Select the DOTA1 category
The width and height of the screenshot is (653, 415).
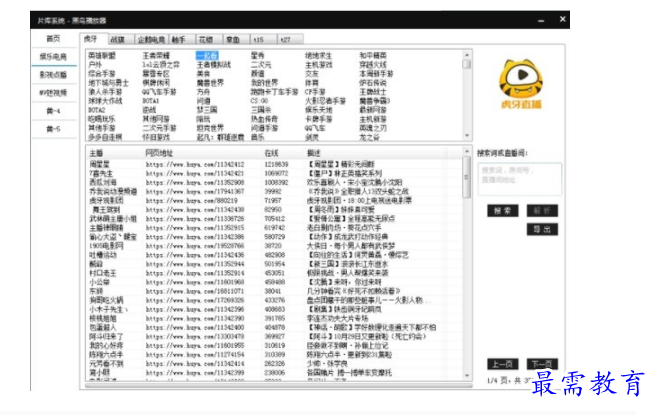point(151,101)
